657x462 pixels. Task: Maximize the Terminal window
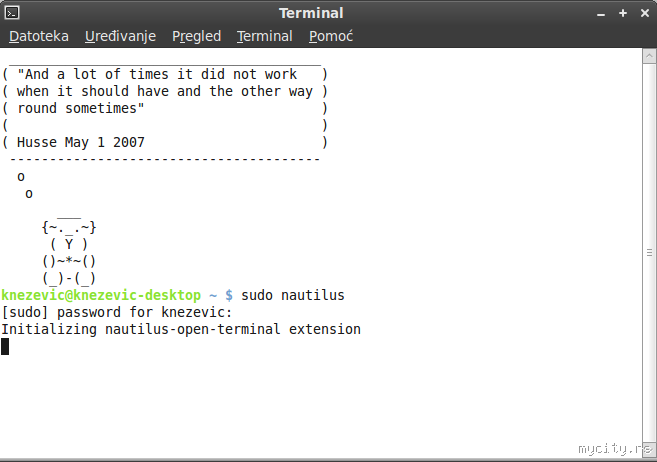click(x=621, y=13)
